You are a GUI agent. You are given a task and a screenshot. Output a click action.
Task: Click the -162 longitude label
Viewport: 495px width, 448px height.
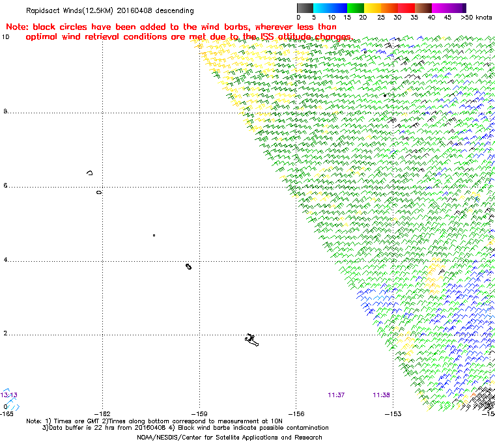102,413
